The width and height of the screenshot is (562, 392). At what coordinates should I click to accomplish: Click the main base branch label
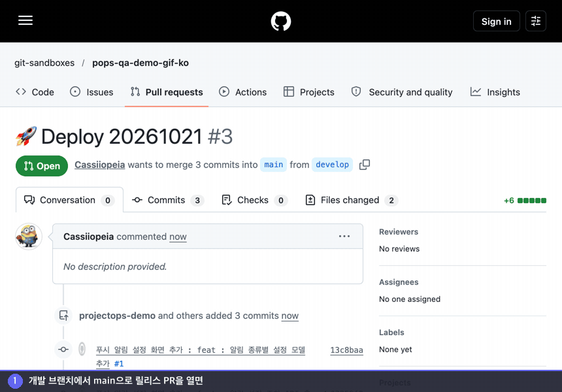pyautogui.click(x=273, y=165)
